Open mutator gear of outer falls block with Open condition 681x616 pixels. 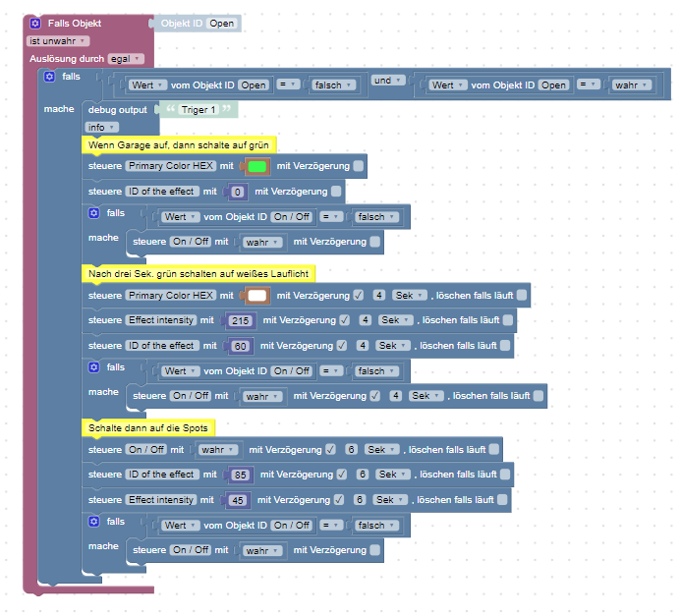49,77
